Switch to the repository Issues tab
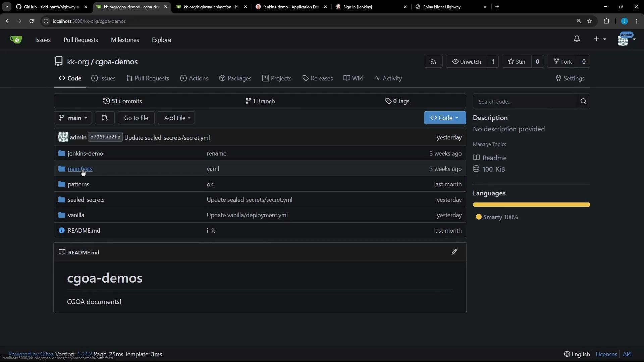 (103, 78)
